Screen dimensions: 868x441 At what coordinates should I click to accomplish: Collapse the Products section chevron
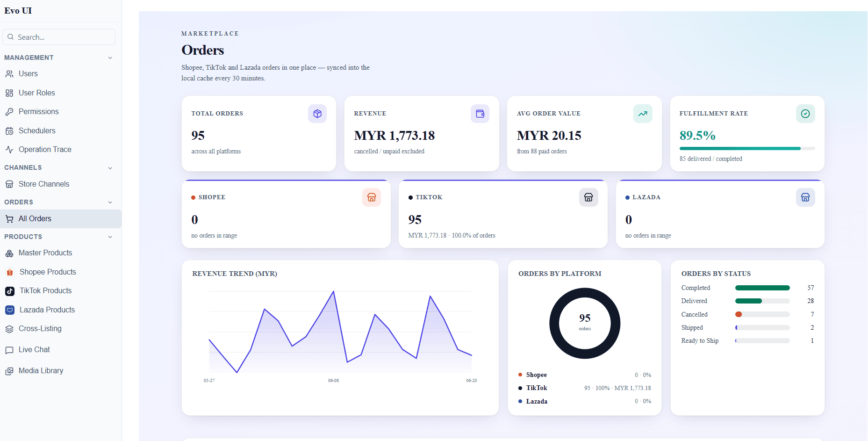[x=110, y=237]
